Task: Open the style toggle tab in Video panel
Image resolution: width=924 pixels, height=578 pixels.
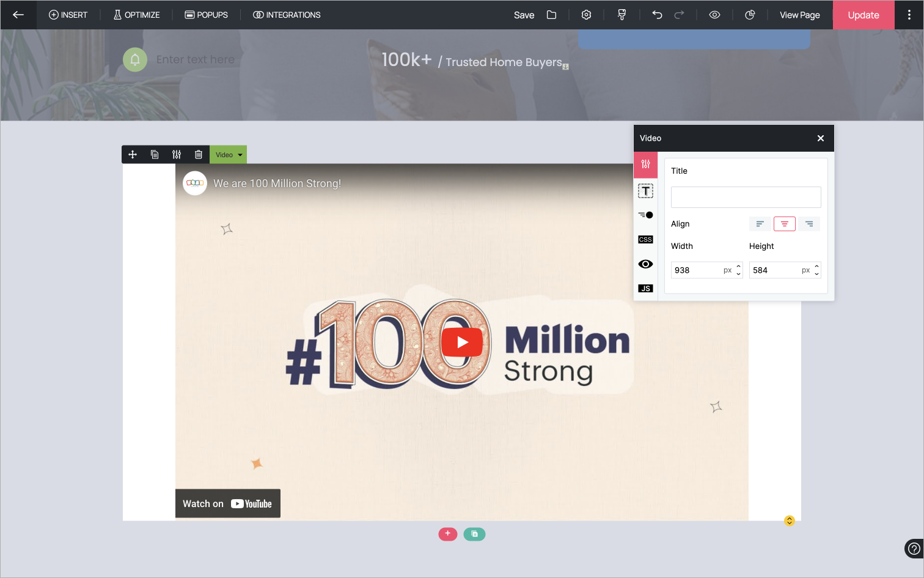Action: [646, 215]
